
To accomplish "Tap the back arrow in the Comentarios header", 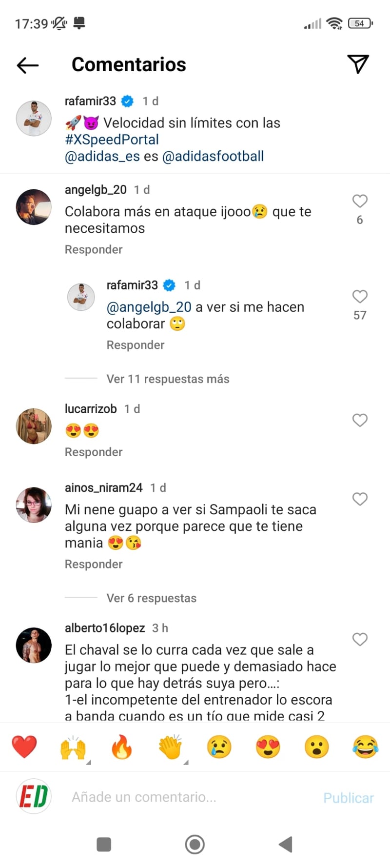I will pos(28,65).
